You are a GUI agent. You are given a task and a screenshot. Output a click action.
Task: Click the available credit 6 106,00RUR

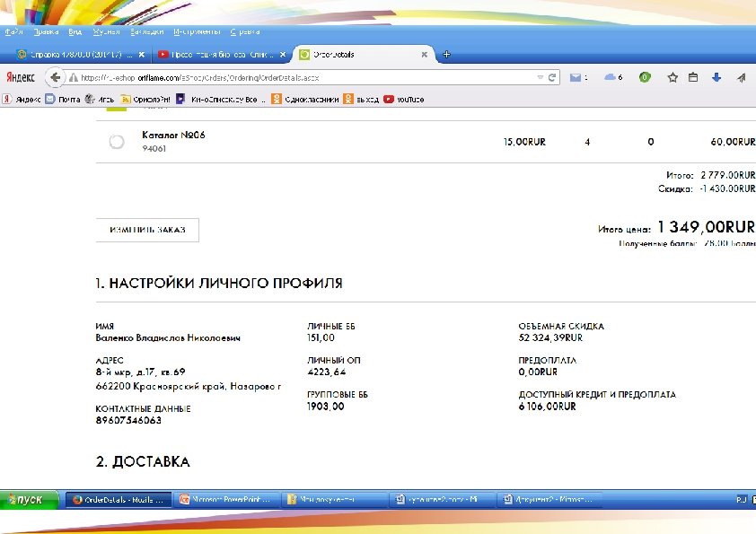547,407
